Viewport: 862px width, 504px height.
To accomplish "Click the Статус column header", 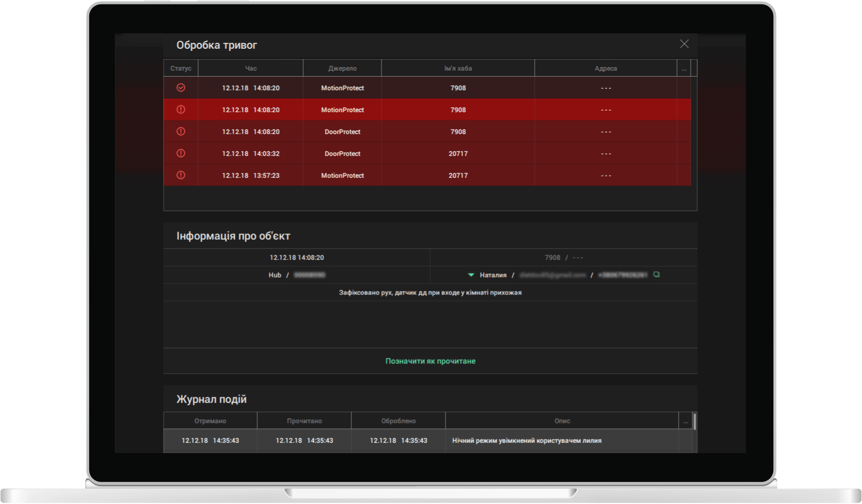I will click(181, 68).
